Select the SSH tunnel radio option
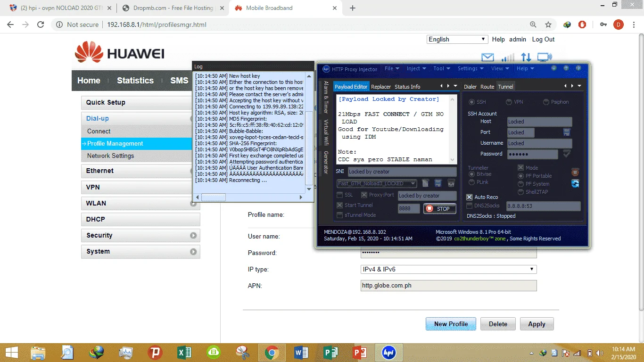 [x=477, y=102]
